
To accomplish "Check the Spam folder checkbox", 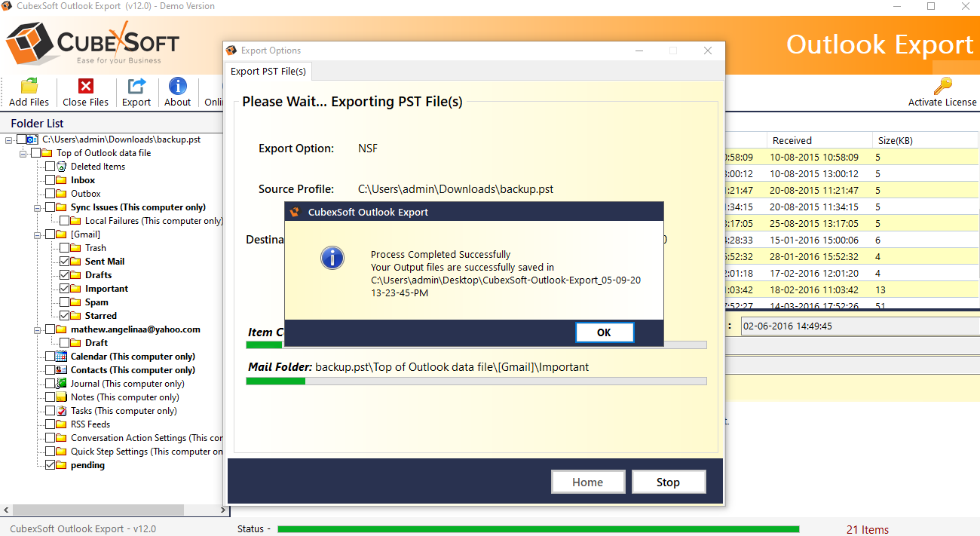I will (x=64, y=302).
